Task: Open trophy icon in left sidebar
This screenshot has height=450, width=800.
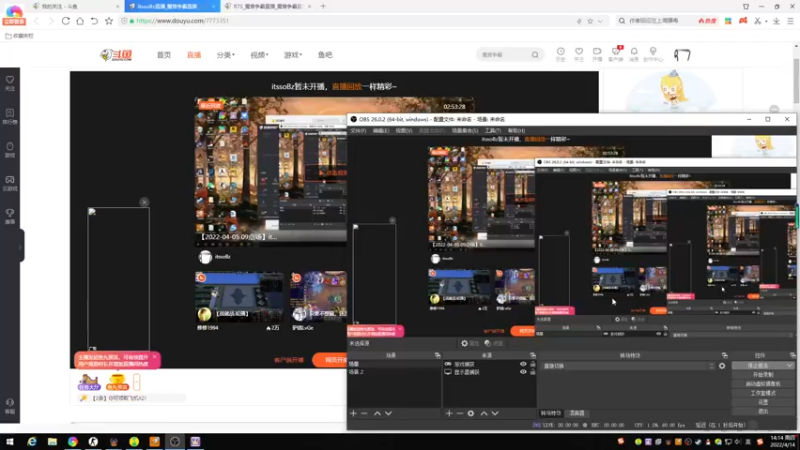Action: click(x=10, y=216)
